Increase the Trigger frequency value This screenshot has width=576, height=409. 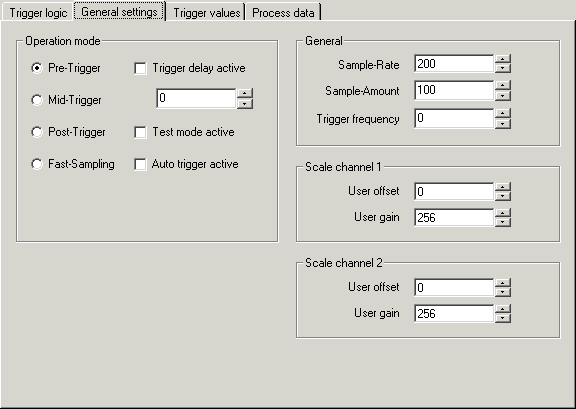click(503, 114)
